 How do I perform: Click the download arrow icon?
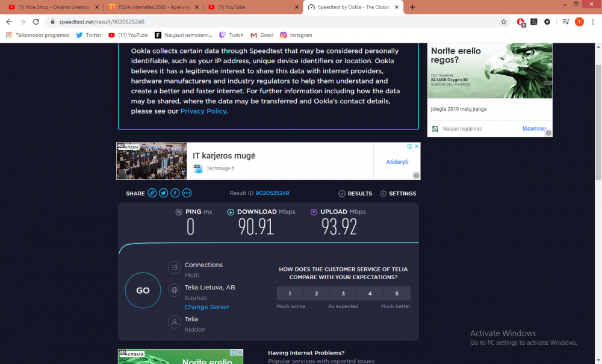[231, 212]
